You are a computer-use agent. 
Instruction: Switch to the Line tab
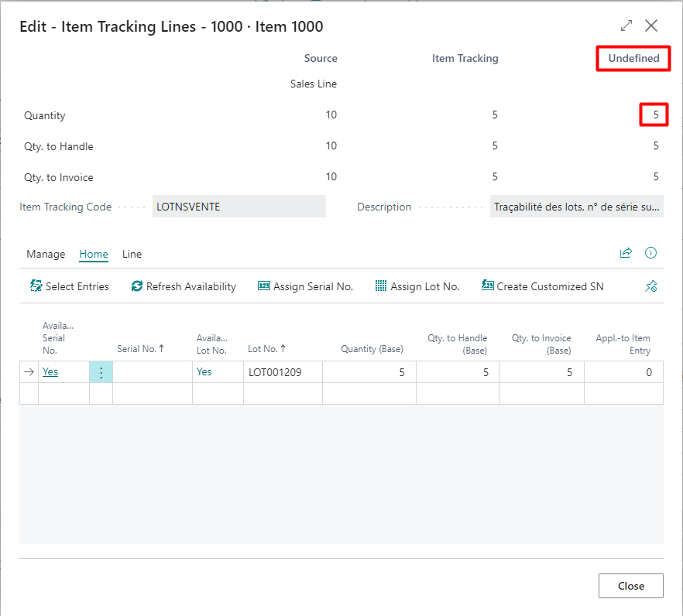point(132,254)
